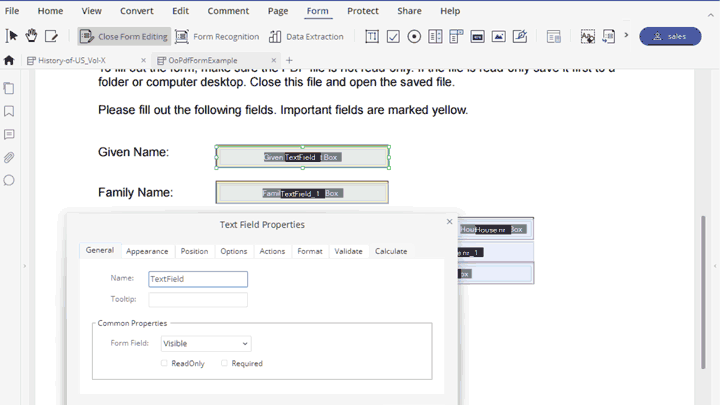Screen dimensions: 720x405
Task: Open the Help menu
Action: pyautogui.click(x=450, y=11)
